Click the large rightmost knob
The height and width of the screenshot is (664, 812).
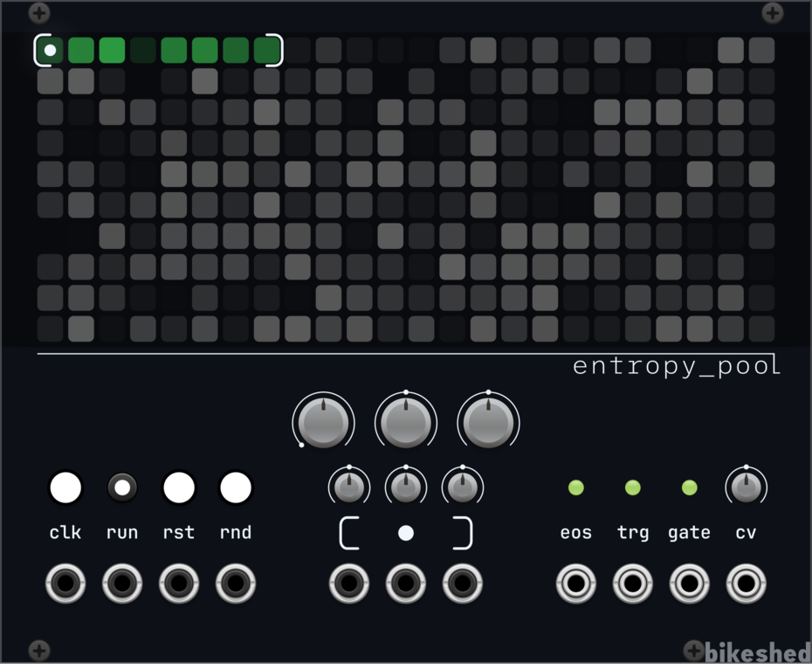tap(488, 421)
